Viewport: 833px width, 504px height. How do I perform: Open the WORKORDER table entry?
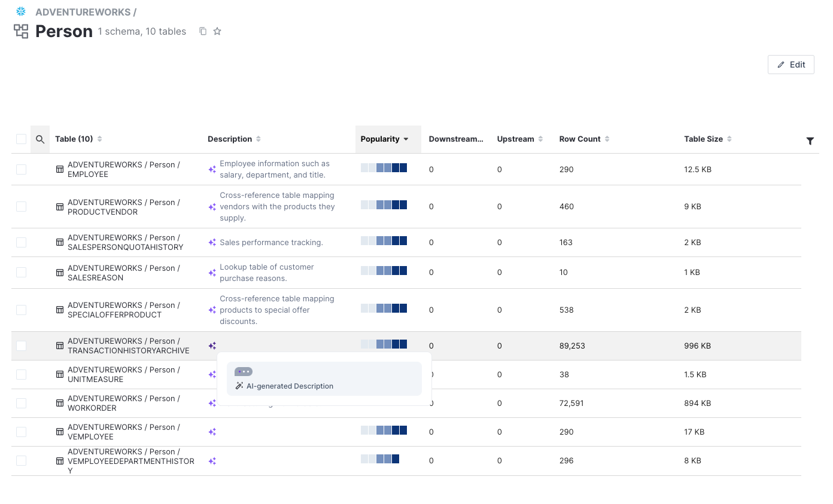123,403
